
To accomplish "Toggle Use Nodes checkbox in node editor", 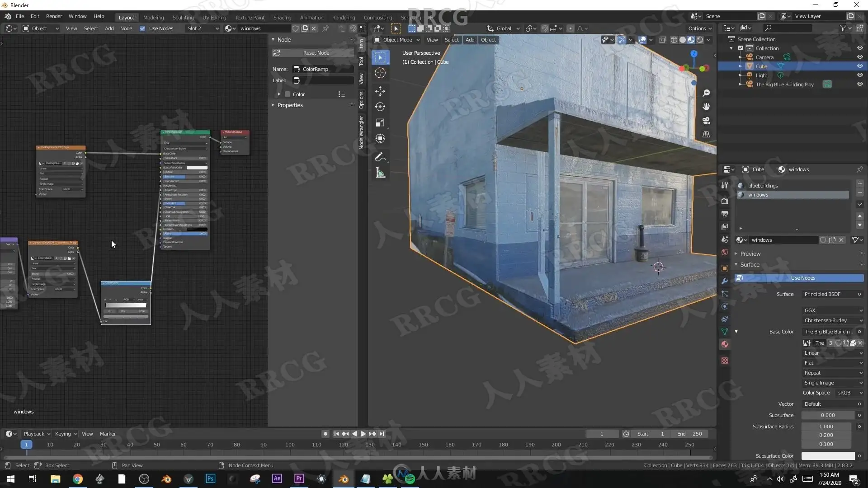I will 142,28.
